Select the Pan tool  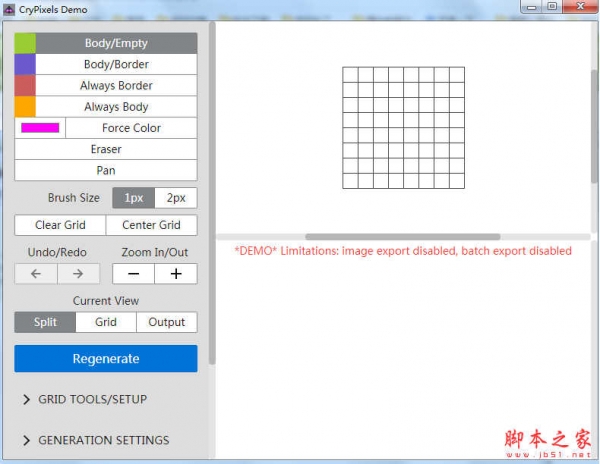pos(106,170)
